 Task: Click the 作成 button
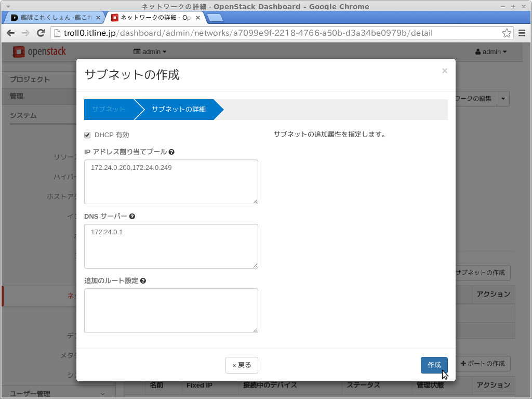pos(434,365)
